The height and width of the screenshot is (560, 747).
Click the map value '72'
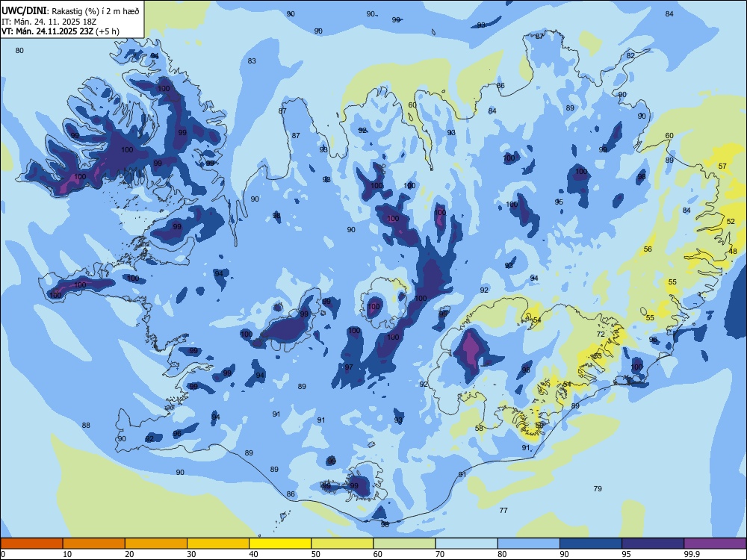click(601, 335)
